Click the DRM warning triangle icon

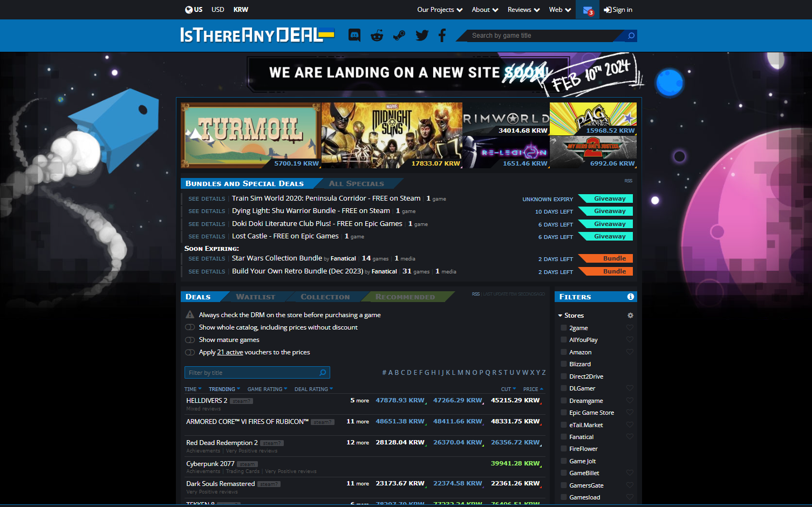(x=190, y=314)
